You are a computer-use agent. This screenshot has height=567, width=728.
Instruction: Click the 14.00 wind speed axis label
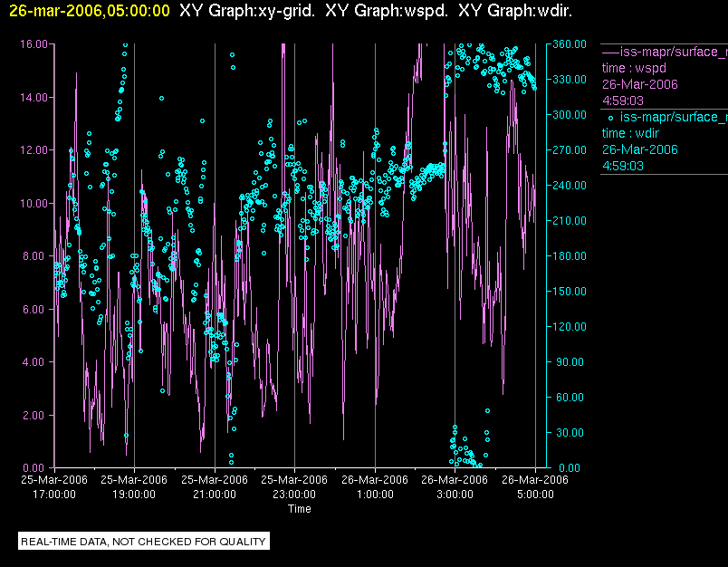click(x=34, y=98)
